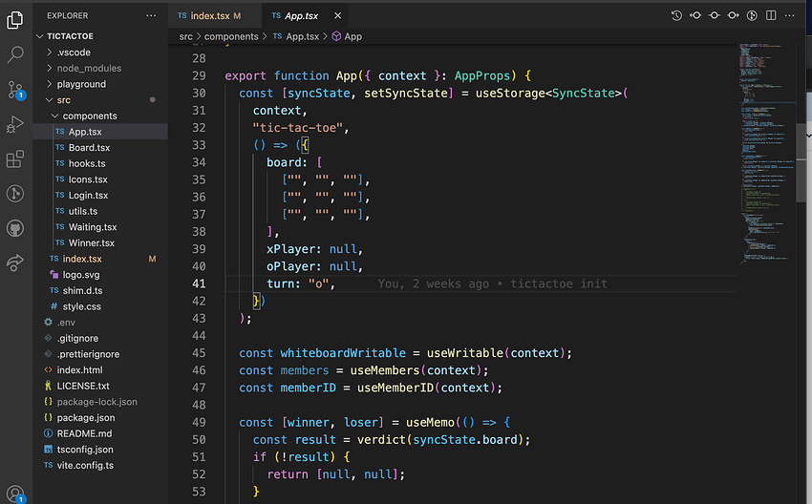Open Run and Debug view
Viewport: 812px width, 504px height.
(15, 124)
